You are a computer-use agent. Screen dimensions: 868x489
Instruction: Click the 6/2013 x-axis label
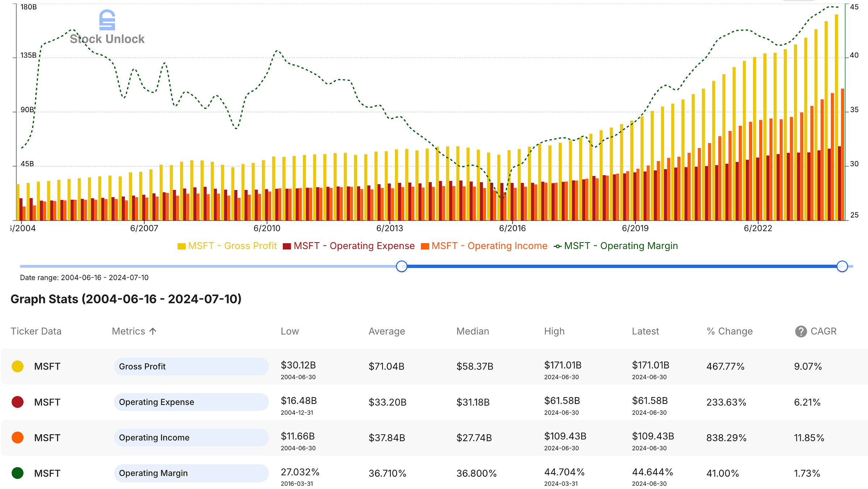point(390,228)
